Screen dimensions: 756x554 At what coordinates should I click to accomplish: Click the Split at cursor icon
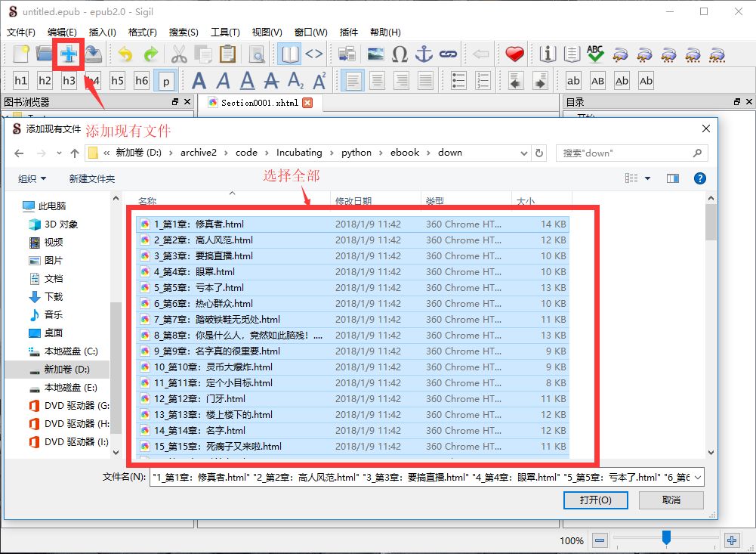click(x=347, y=54)
